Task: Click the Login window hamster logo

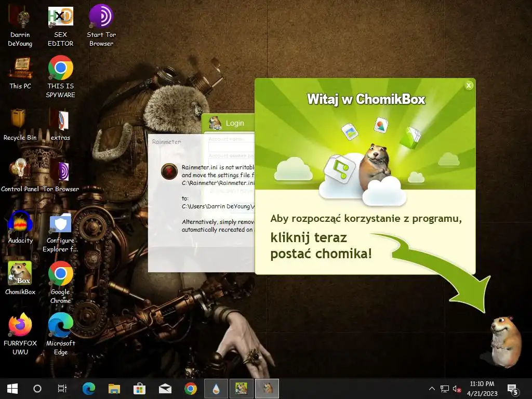Action: tap(215, 123)
